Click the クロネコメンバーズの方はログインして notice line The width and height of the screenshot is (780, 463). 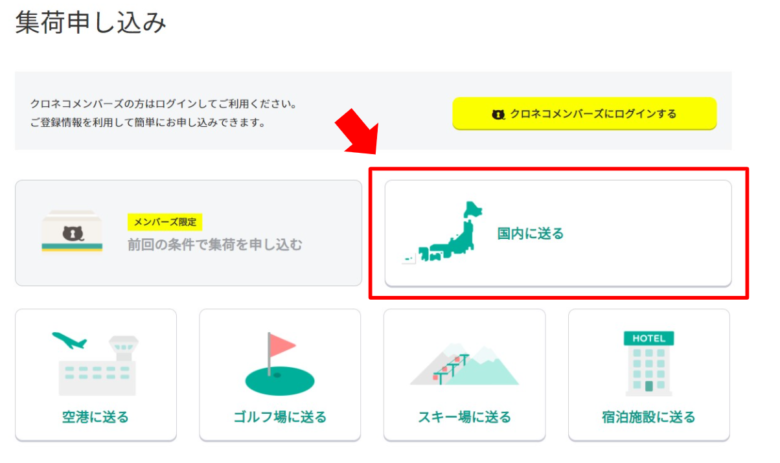coord(164,104)
